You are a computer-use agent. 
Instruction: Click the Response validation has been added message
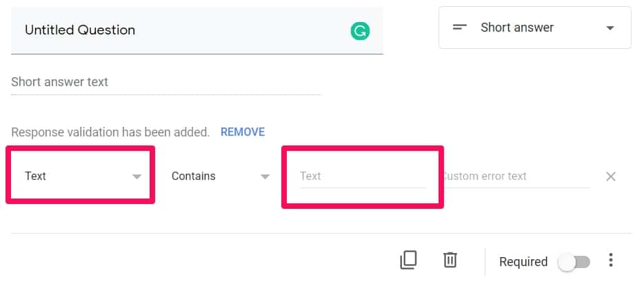coord(110,132)
